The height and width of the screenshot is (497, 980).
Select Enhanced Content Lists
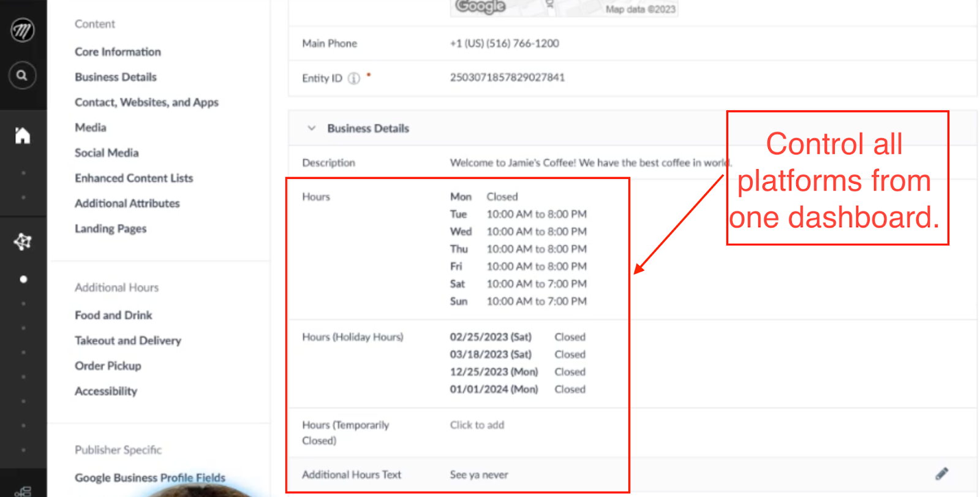pyautogui.click(x=134, y=178)
